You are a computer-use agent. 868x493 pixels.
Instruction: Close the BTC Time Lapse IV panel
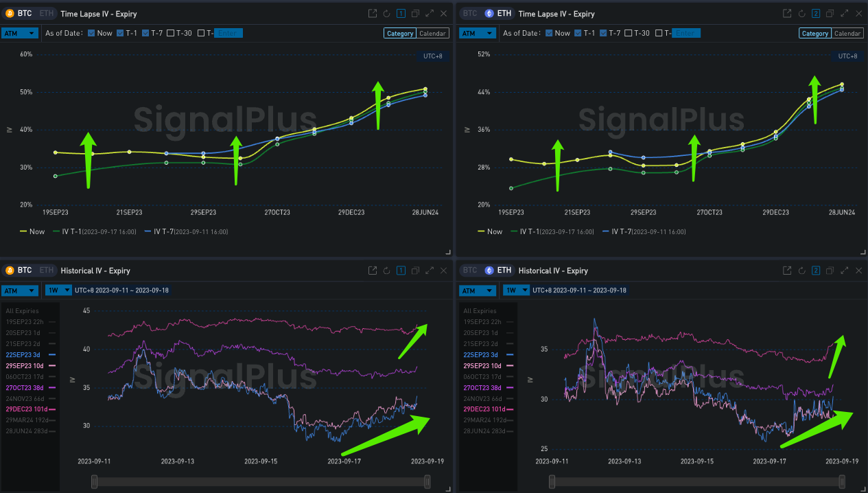pyautogui.click(x=443, y=14)
